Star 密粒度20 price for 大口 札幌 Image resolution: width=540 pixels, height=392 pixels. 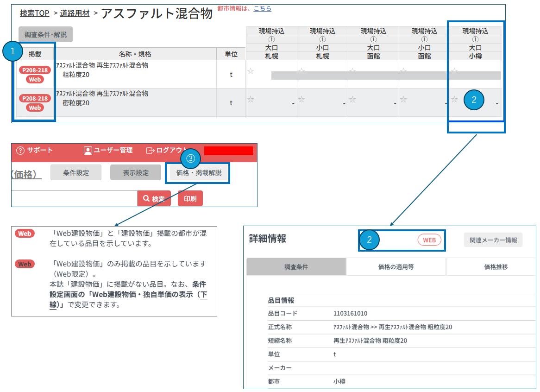tap(251, 99)
